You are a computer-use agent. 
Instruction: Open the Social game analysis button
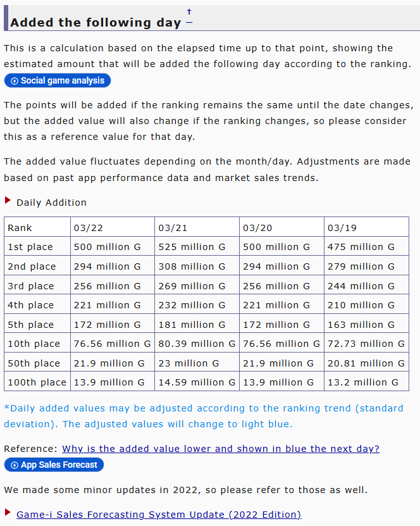coord(58,80)
